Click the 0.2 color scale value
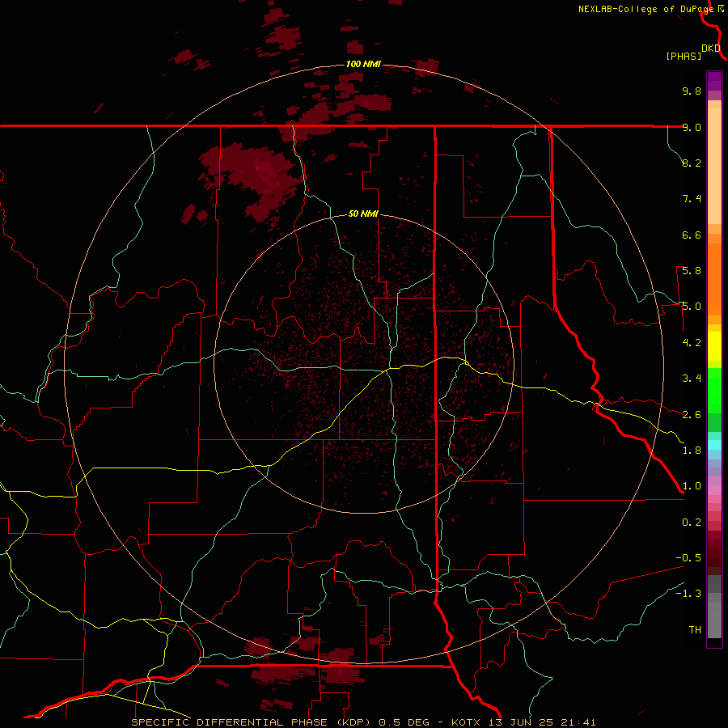Viewport: 728px width, 728px height. [x=692, y=523]
